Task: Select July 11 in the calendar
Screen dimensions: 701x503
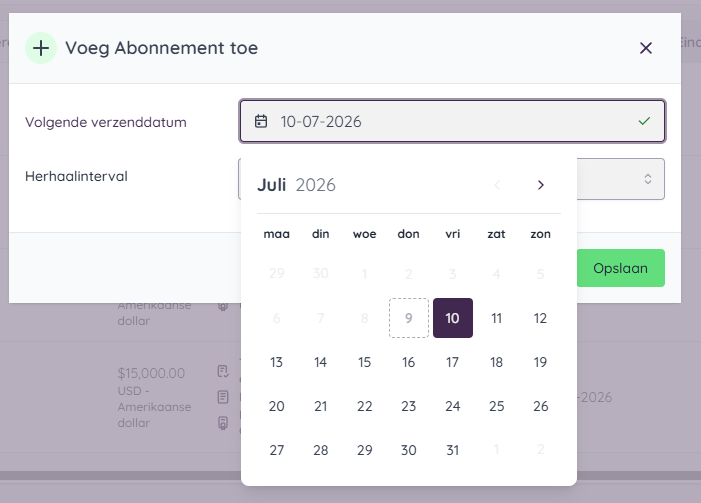Action: click(496, 318)
